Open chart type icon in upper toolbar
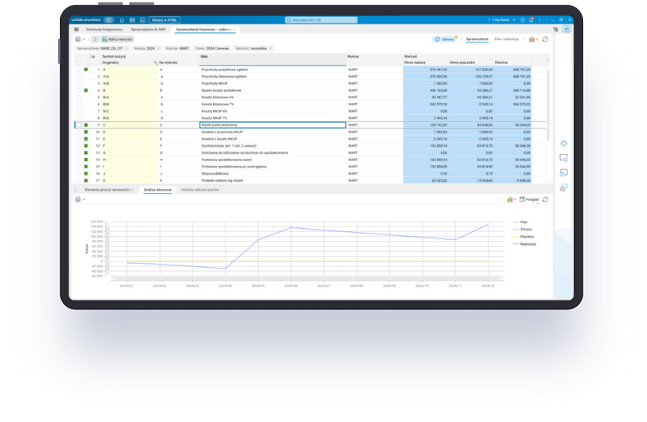The image size is (647, 422). (531, 39)
